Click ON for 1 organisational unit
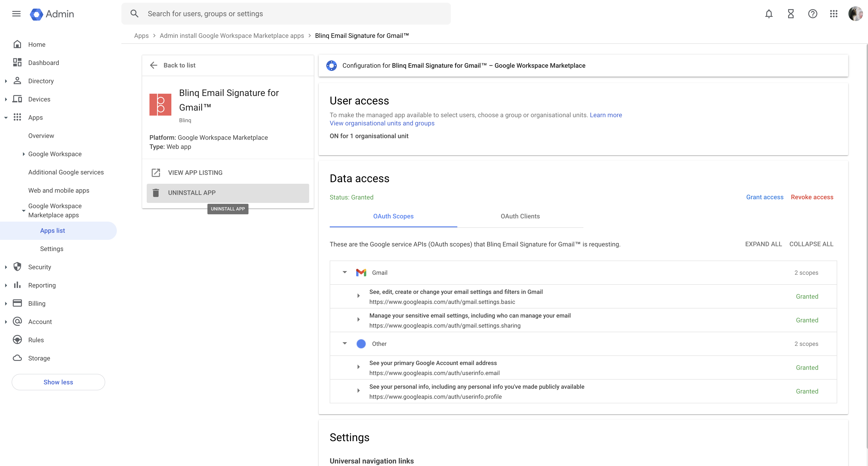 point(369,136)
